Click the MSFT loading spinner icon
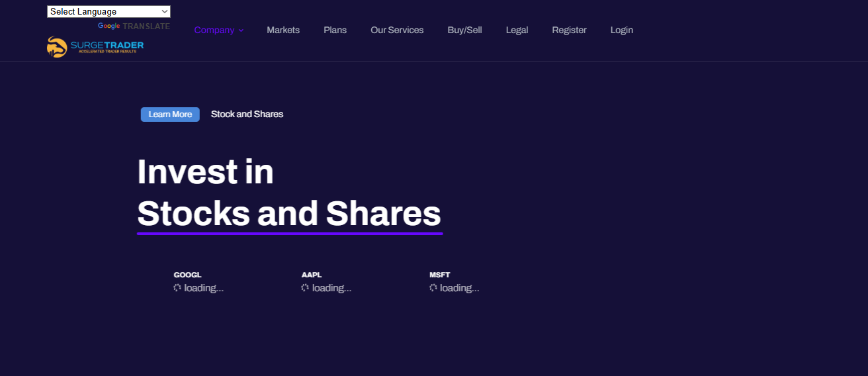 (x=433, y=288)
